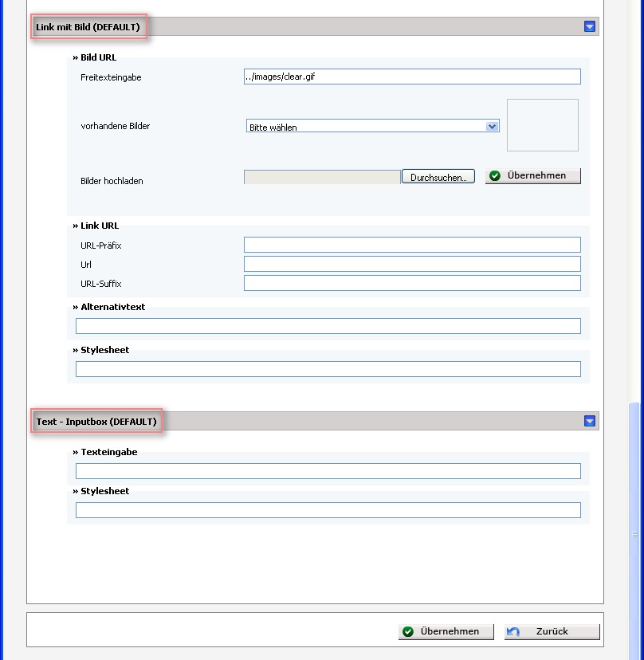
Task: Click the Bilder hochladen file path field
Action: click(x=322, y=177)
